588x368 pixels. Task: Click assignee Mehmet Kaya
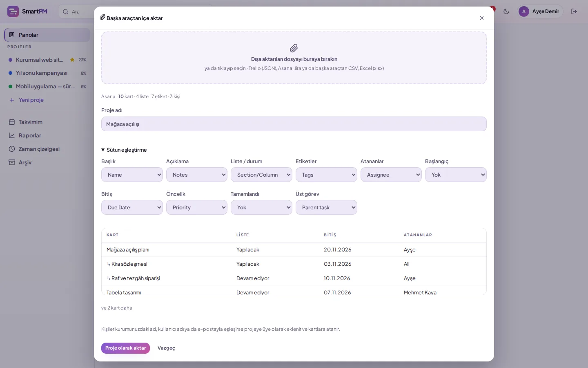click(x=420, y=292)
